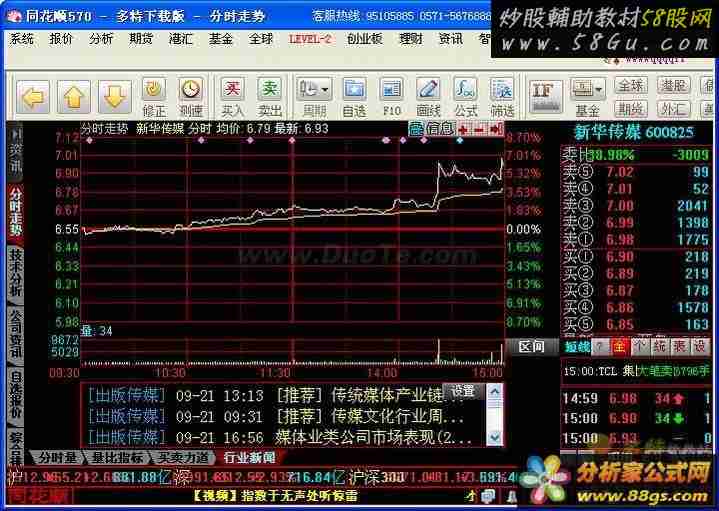Select the 行业新闻 bottom tab
Screen dimensions: 719x511
(x=250, y=457)
